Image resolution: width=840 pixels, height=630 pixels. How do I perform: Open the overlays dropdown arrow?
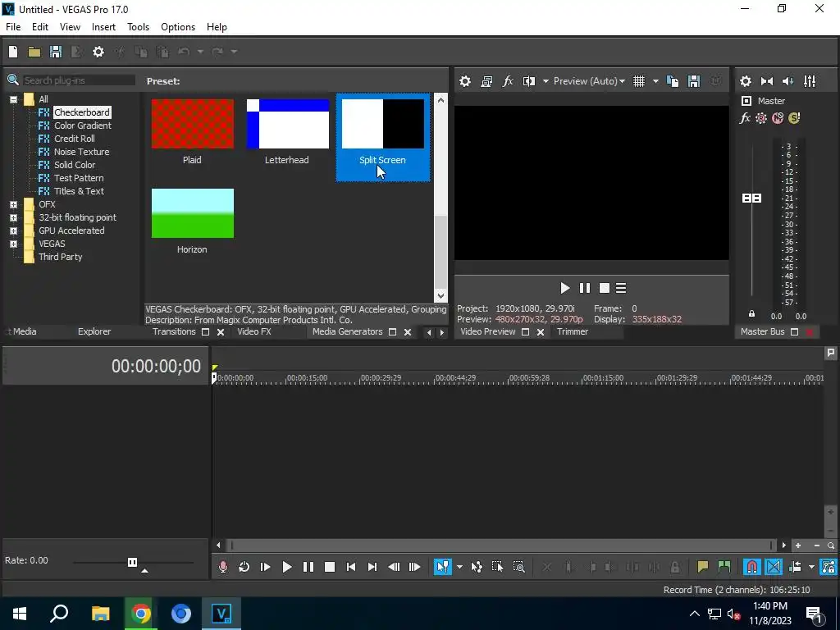[x=655, y=81]
